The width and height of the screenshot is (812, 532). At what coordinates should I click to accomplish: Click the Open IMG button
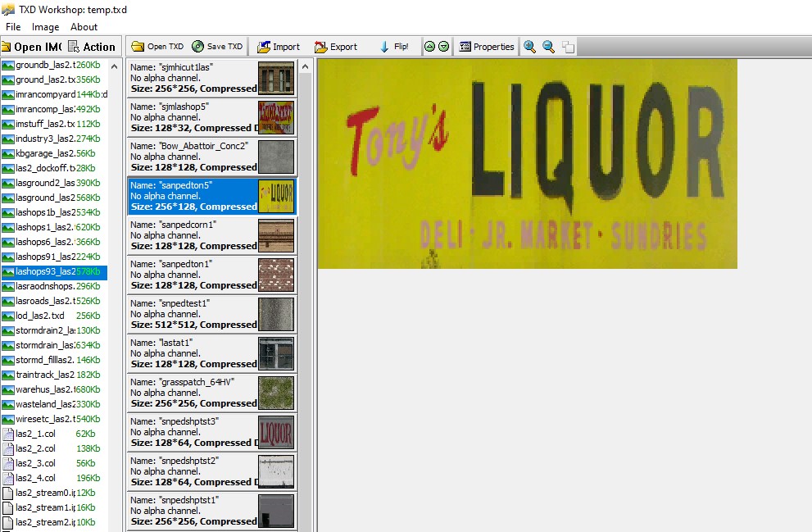click(x=32, y=47)
